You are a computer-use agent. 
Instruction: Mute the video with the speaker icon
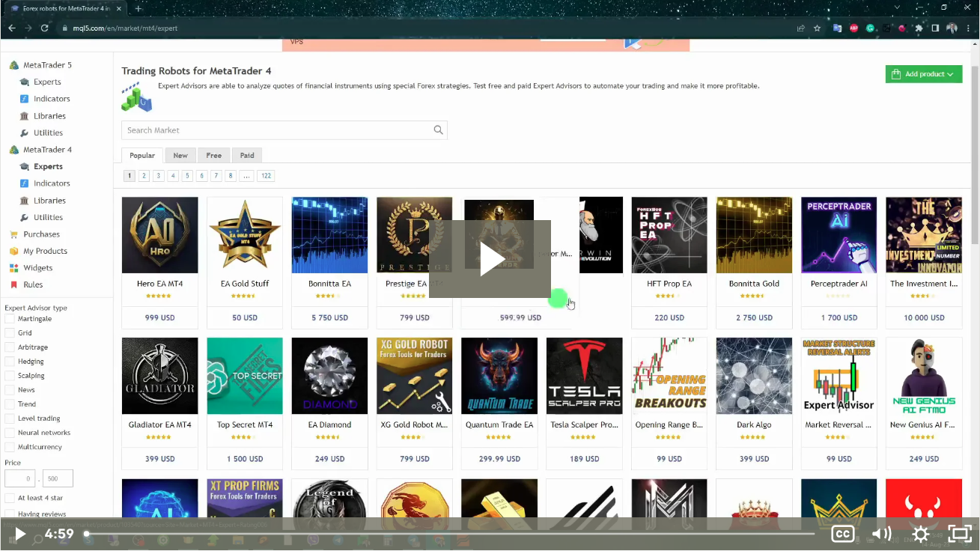(881, 534)
